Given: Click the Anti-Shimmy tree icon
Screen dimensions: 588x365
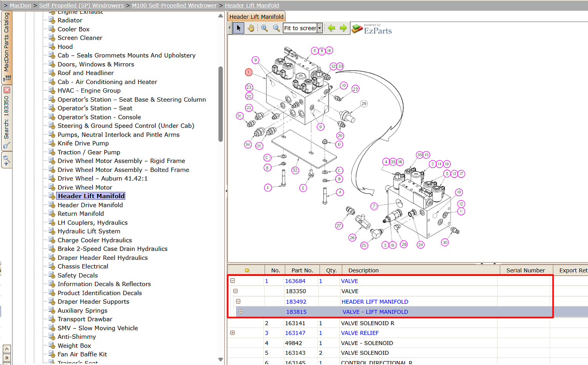Looking at the screenshot, I should click(52, 337).
